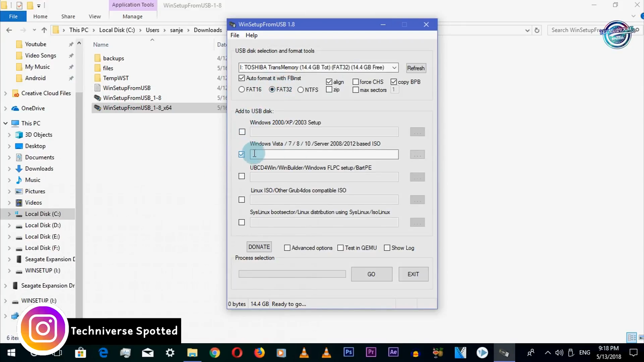Image resolution: width=644 pixels, height=362 pixels.
Task: Click the DONATE button
Action: click(259, 247)
